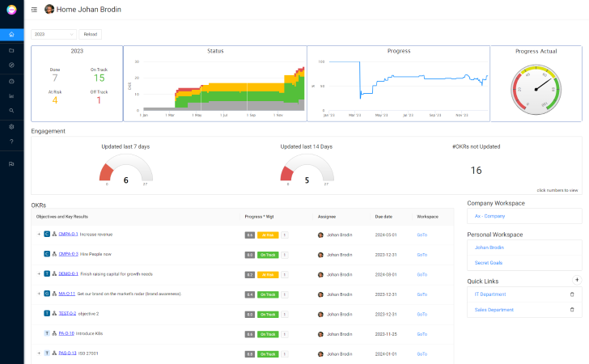This screenshot has width=589, height=364.
Task: Click the search icon in the sidebar
Action: click(x=11, y=110)
